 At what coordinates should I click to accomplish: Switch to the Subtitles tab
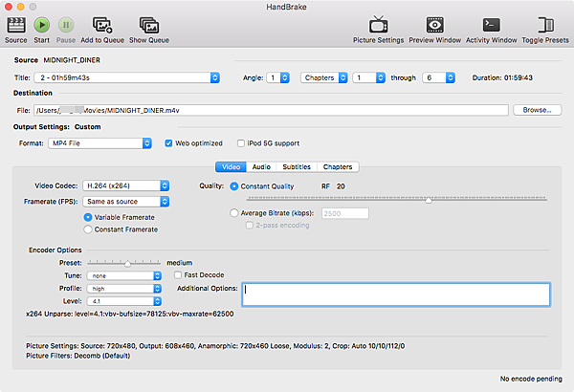click(x=297, y=167)
